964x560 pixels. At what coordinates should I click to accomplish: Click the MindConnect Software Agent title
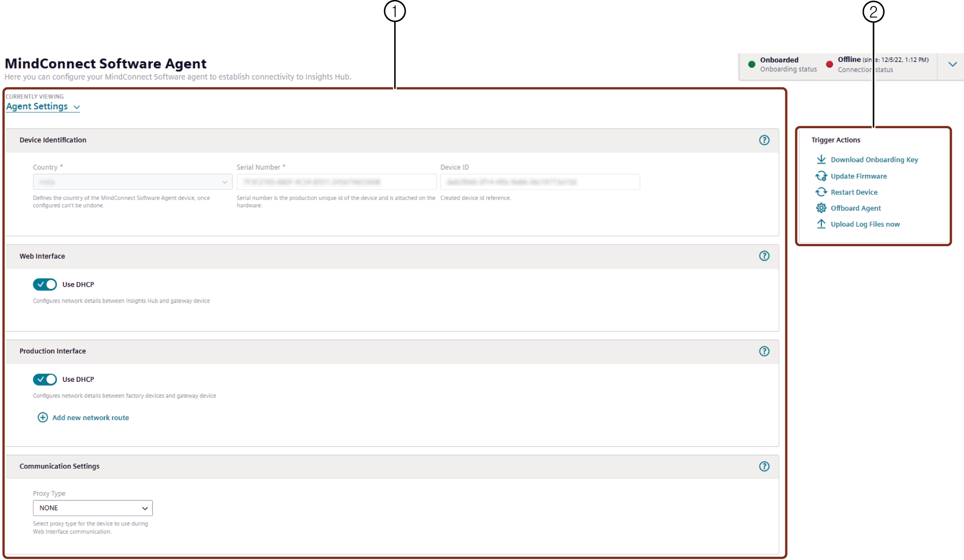pyautogui.click(x=105, y=63)
